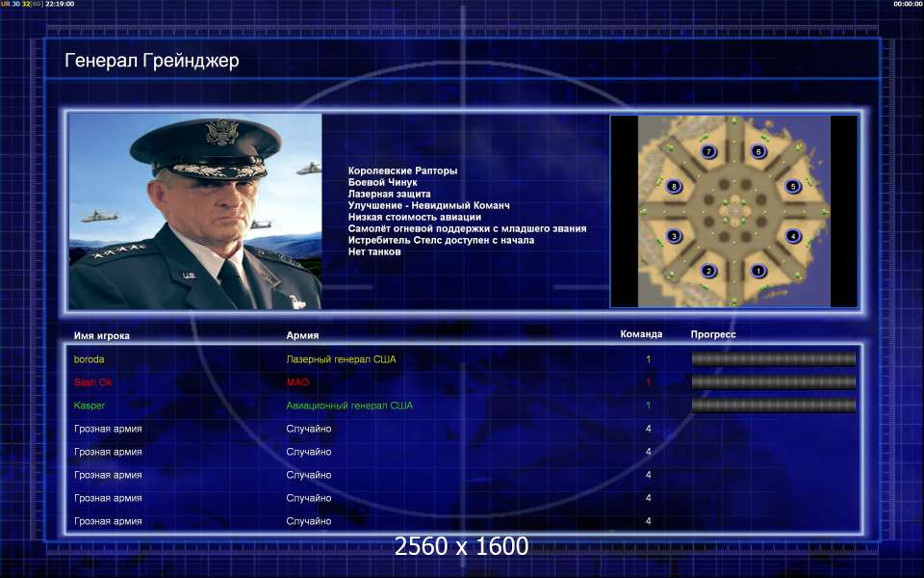Image resolution: width=924 pixels, height=578 pixels.
Task: Click team number in boroda's row
Action: pyautogui.click(x=648, y=359)
